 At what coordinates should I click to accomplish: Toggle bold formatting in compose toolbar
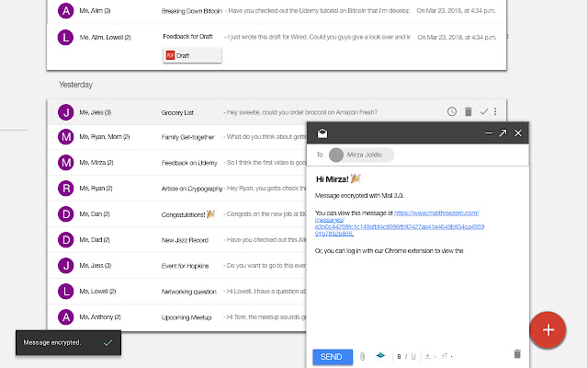[401, 356]
